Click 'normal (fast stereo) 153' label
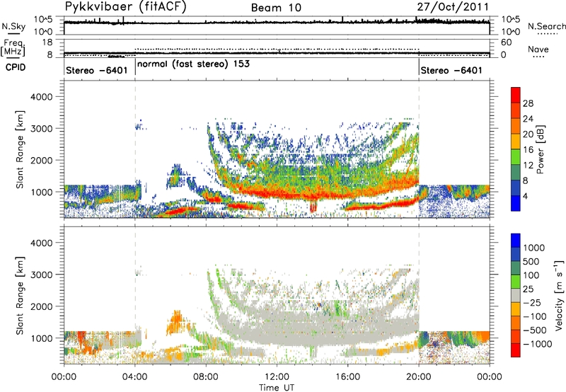The width and height of the screenshot is (566, 392). (x=193, y=64)
